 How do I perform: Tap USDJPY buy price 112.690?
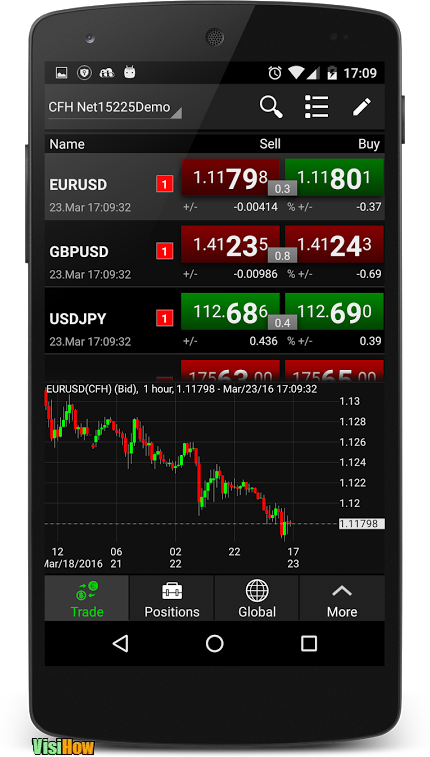pos(334,311)
